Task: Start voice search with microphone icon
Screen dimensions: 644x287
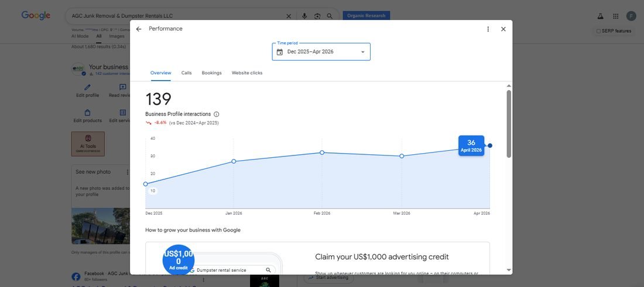Action: (304, 16)
